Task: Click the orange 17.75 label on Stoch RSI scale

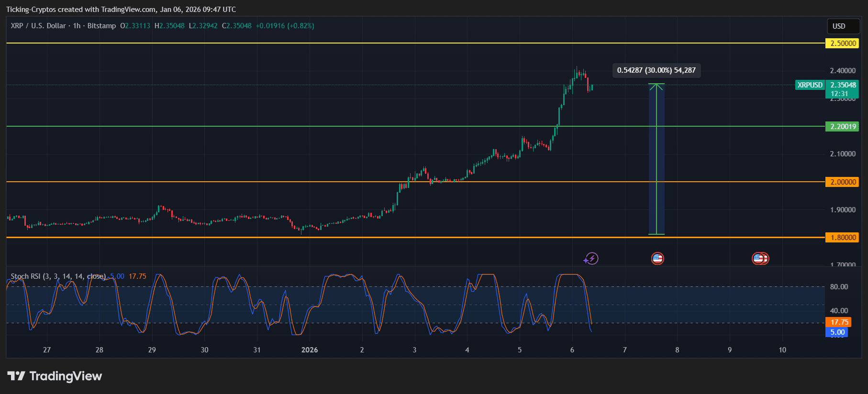Action: pos(839,322)
